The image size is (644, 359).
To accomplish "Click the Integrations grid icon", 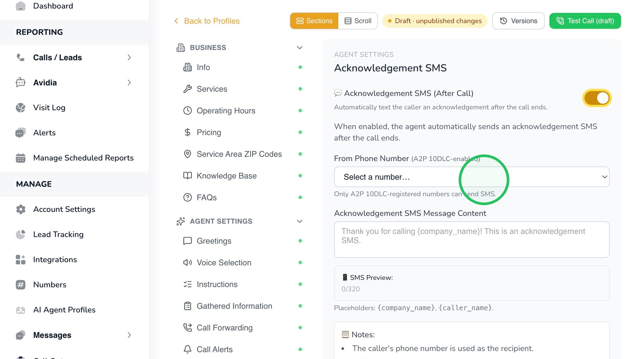I will pyautogui.click(x=21, y=260).
